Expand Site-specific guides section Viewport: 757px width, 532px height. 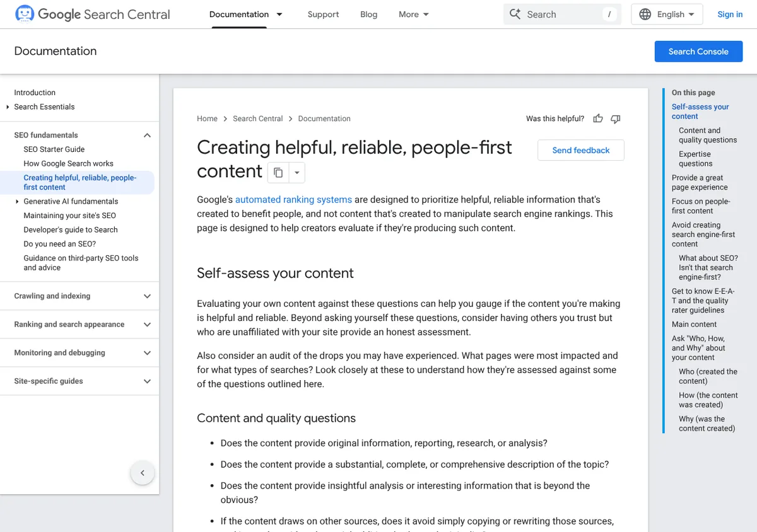pyautogui.click(x=147, y=381)
